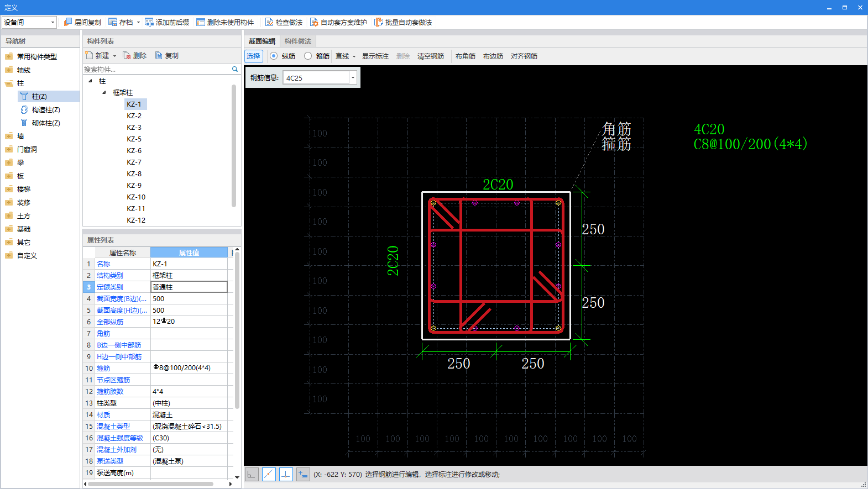Click the first status bar snap icon

coord(252,474)
